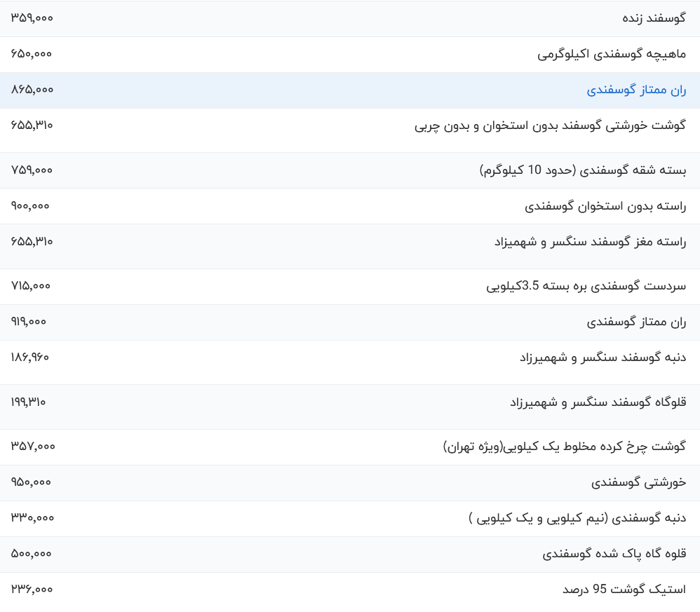Click the highlighted blue ران ممتاز گوسفندی link
The width and height of the screenshot is (700, 612).
pyautogui.click(x=636, y=90)
